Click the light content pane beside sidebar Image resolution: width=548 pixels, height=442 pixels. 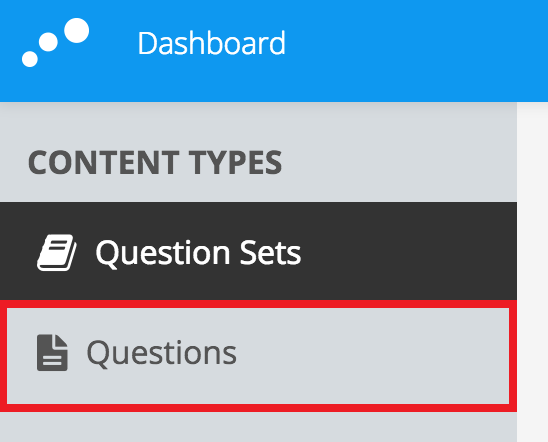point(533,273)
